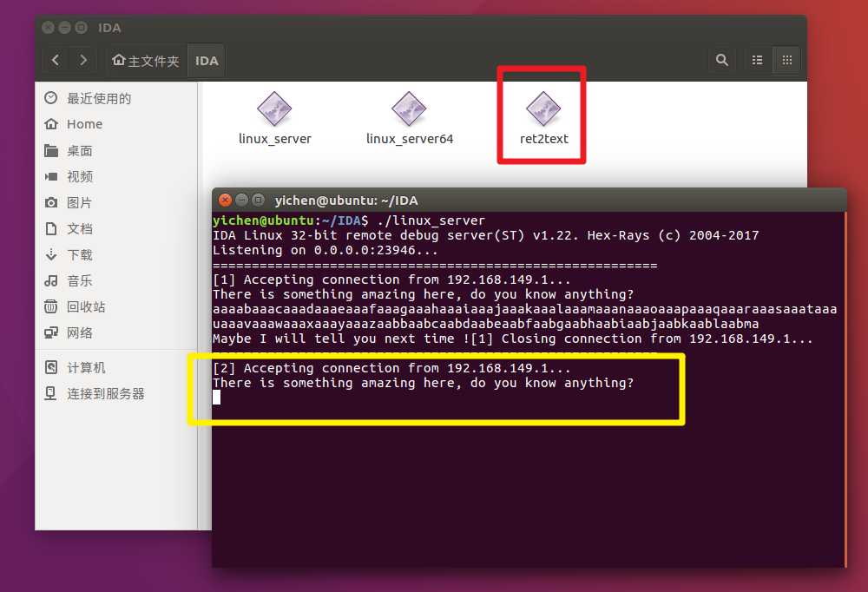
Task: Click '[2] Accepting connection' line
Action: [x=391, y=368]
